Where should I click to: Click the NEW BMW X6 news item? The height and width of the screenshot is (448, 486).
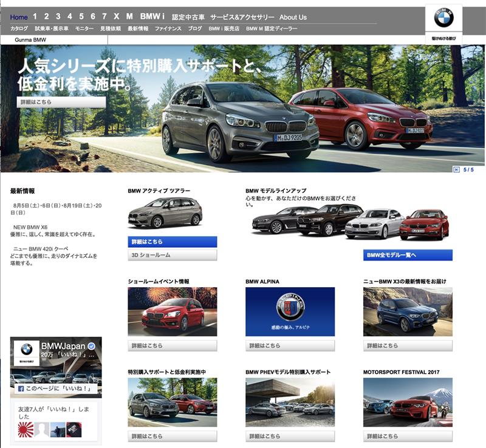click(53, 231)
